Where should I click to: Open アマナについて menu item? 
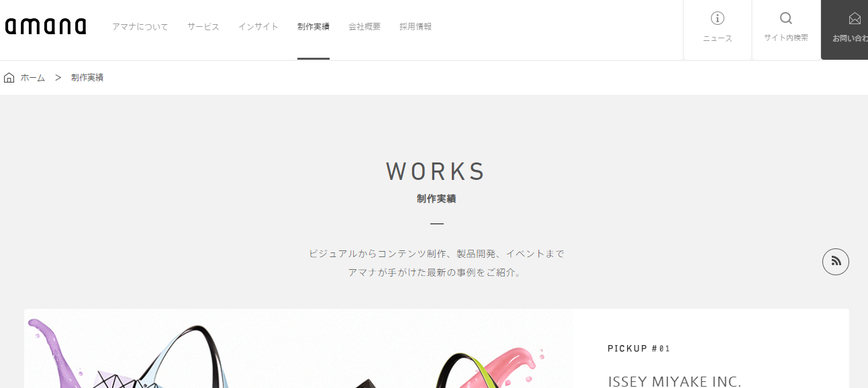coord(140,27)
